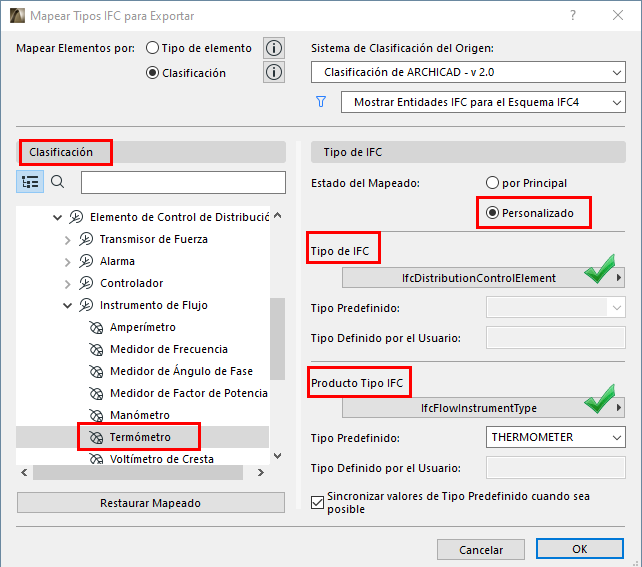Viewport: 642px width, 567px height.
Task: Click the tree horizontal scrollbar thumb
Action: [x=138, y=472]
